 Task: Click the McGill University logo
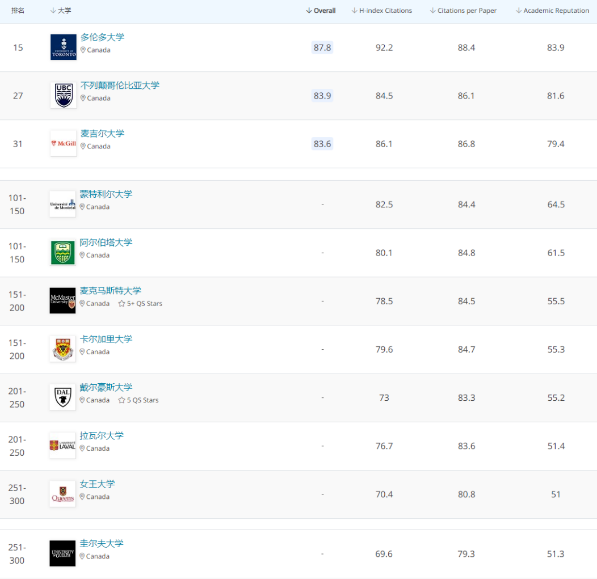point(63,144)
